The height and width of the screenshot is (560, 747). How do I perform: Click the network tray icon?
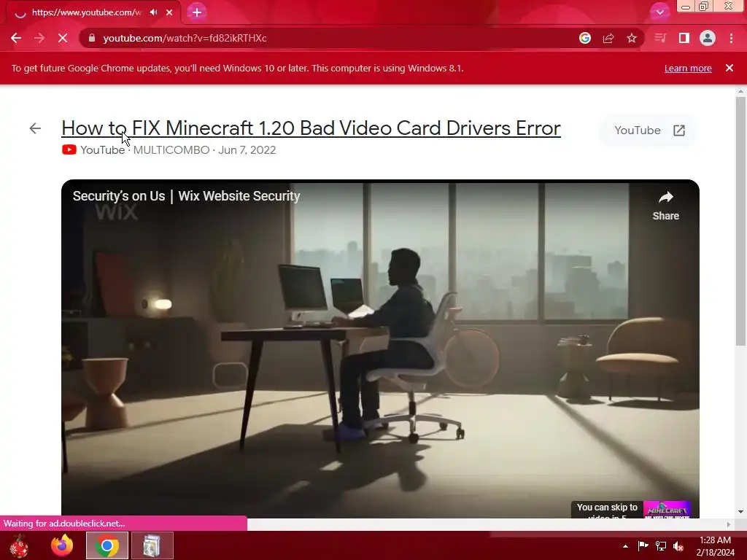pyautogui.click(x=661, y=546)
